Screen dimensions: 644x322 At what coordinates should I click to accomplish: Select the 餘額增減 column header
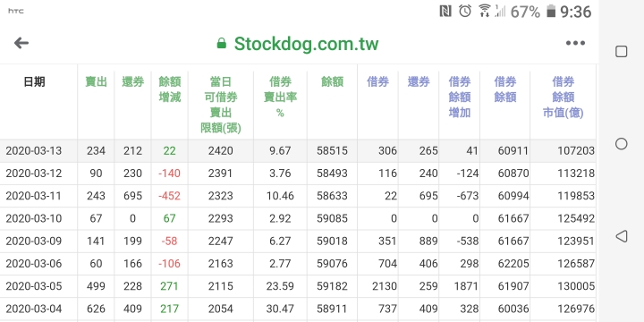(170, 89)
